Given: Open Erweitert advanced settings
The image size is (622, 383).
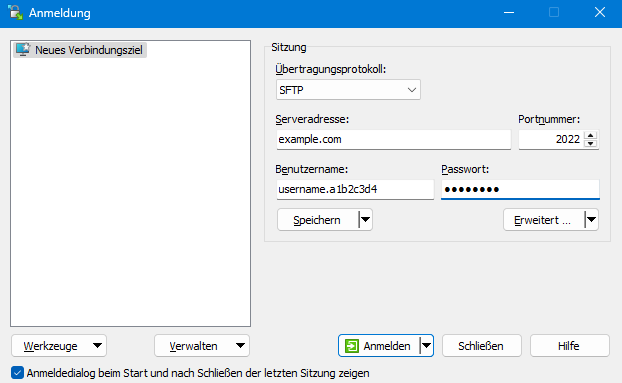Looking at the screenshot, I should click(543, 220).
